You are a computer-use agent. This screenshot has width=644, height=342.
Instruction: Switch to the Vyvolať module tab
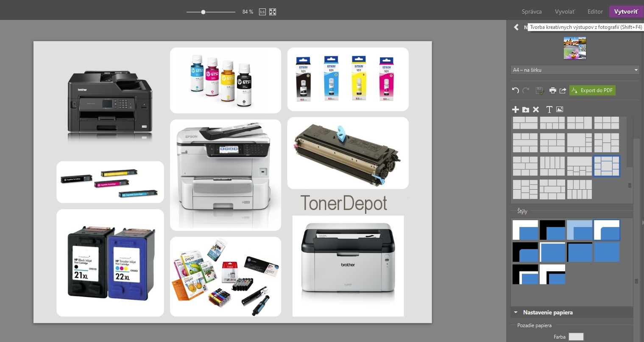click(x=565, y=11)
